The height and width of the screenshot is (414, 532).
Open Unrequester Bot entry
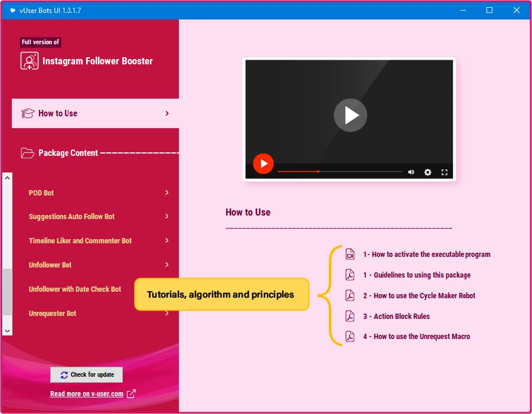[52, 313]
